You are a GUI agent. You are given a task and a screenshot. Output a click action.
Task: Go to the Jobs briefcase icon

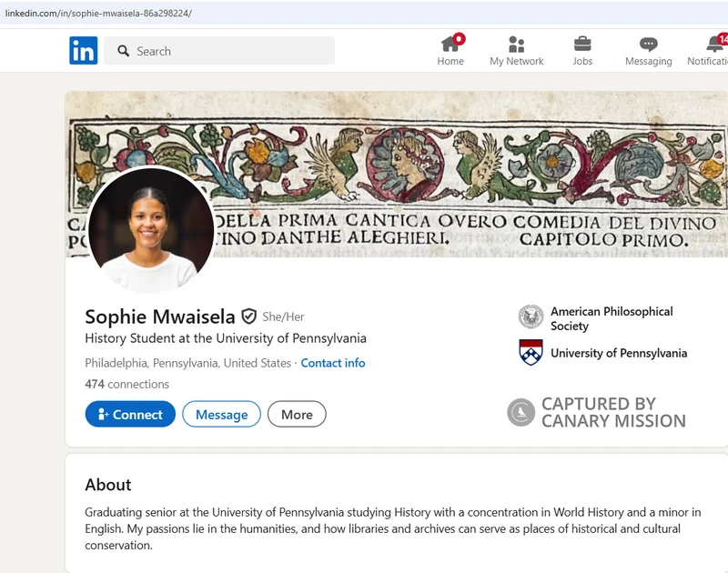(582, 44)
